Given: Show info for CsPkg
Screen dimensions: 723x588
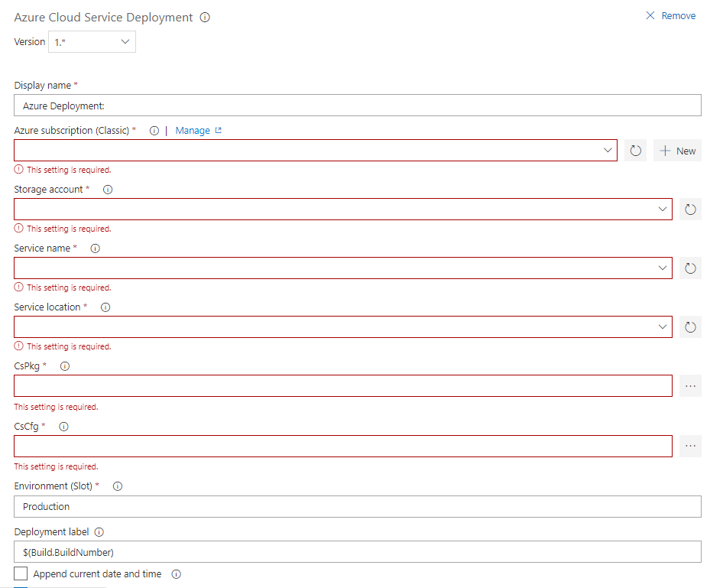Looking at the screenshot, I should click(65, 366).
